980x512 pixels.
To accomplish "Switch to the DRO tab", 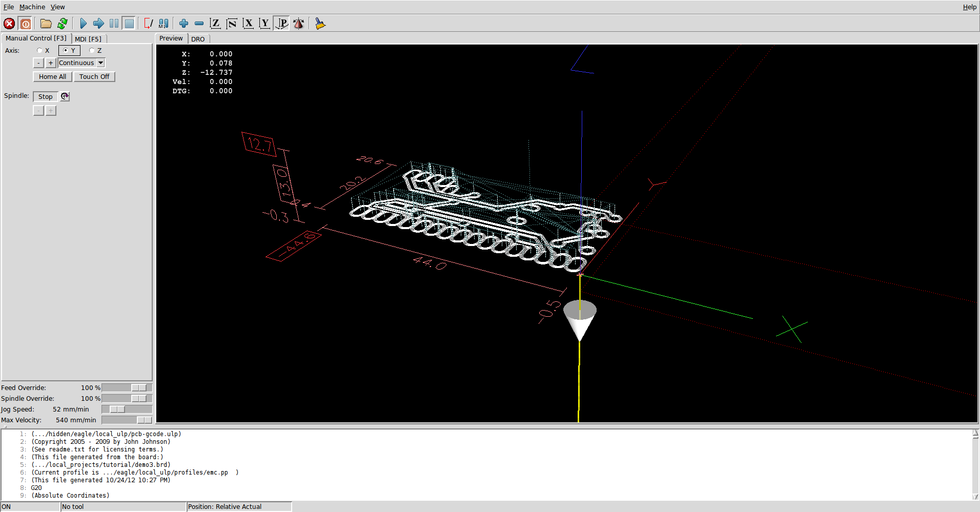I will click(198, 39).
